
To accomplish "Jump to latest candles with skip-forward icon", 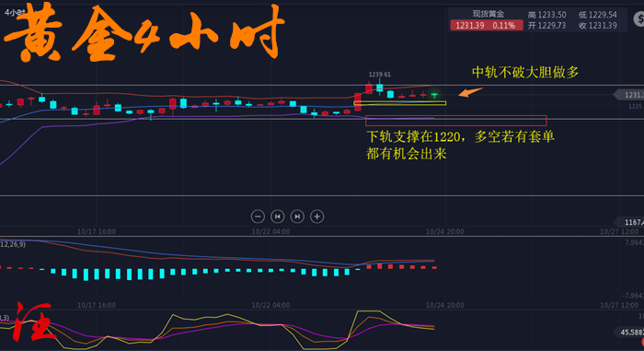I will pos(297,216).
